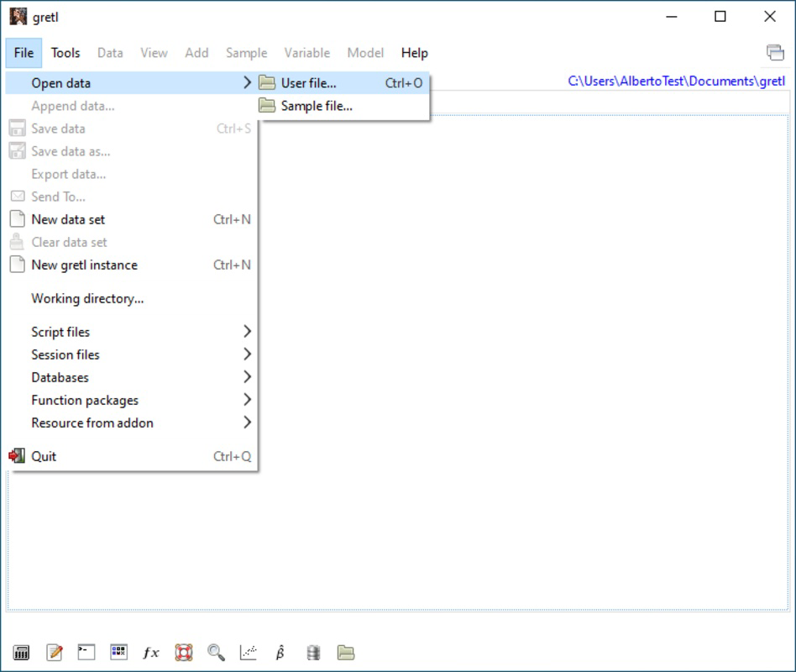
Task: Click the red exit icon beside Quit
Action: point(17,455)
